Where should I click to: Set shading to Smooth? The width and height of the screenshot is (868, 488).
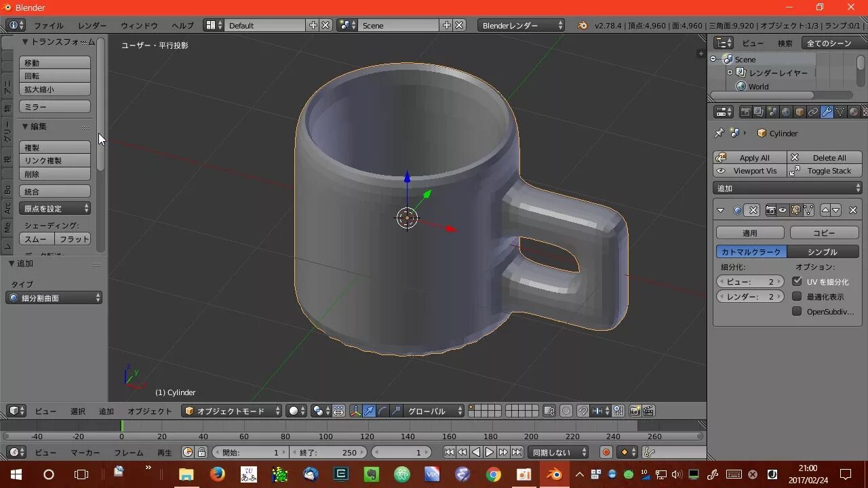point(37,239)
